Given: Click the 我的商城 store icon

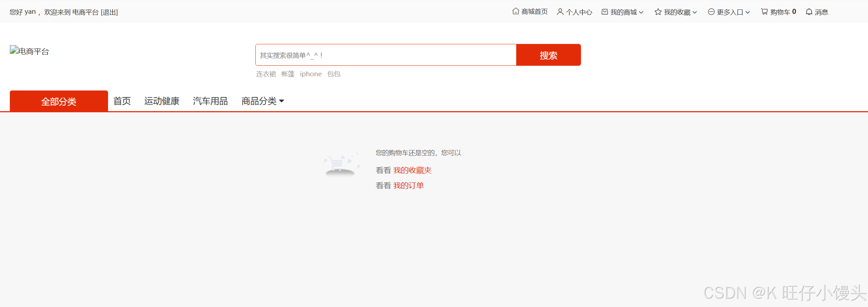Looking at the screenshot, I should (x=605, y=12).
